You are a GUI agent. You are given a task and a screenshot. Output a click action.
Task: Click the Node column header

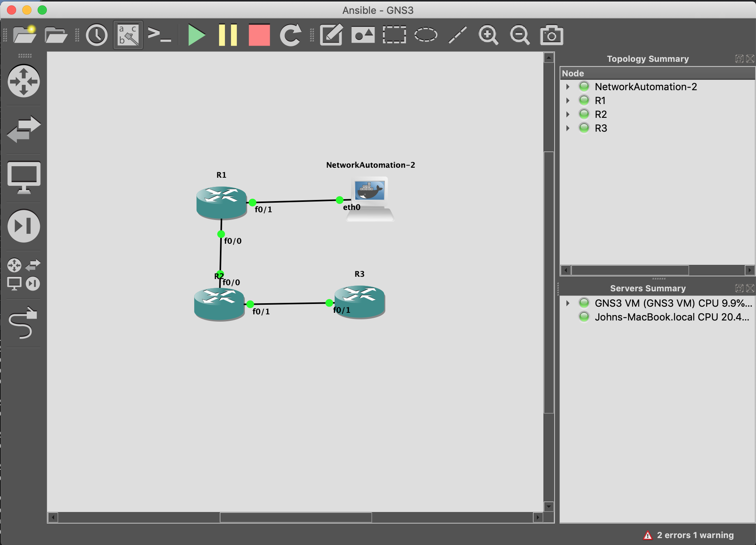(658, 73)
